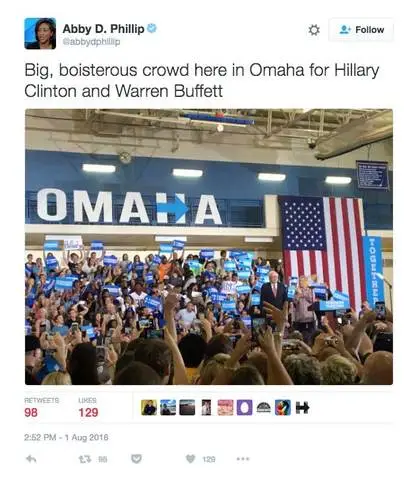Click the first yellow liker avatar
This screenshot has height=480, width=416.
(x=149, y=407)
